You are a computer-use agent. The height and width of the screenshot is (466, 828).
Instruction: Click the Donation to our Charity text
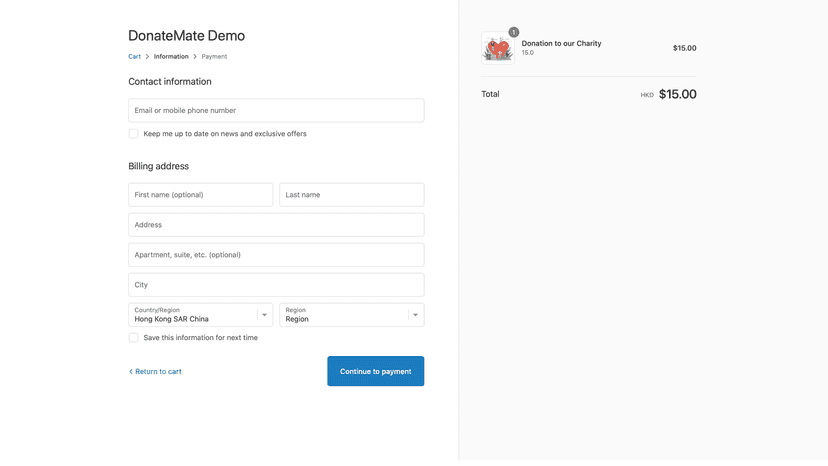click(x=561, y=43)
